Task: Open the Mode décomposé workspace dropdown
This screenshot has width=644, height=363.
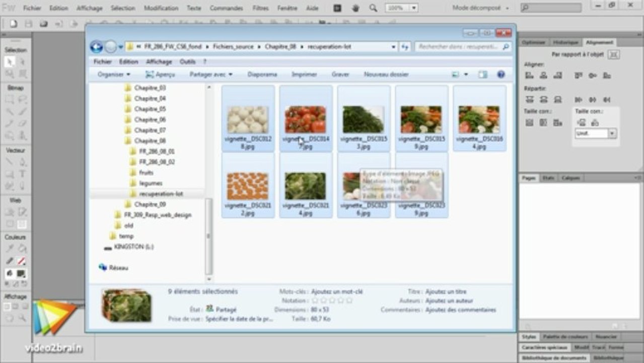Action: [482, 8]
